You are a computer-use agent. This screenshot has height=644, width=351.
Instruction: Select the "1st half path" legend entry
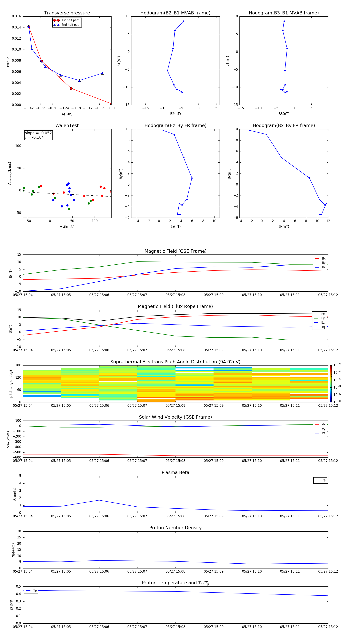[66, 20]
